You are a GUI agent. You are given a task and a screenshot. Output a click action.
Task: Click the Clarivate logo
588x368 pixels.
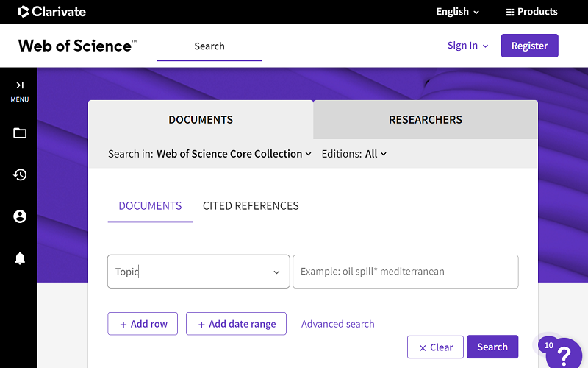coord(51,12)
